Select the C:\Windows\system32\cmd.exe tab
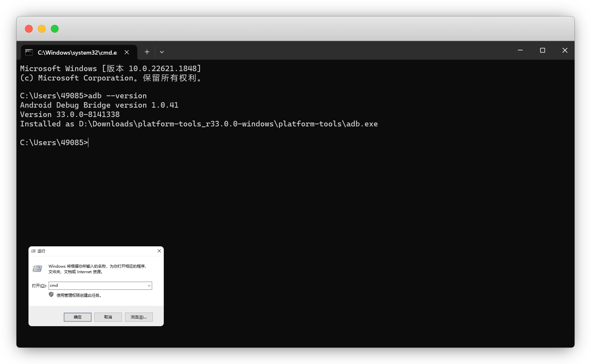Screen dimensions: 591x364 tap(77, 52)
